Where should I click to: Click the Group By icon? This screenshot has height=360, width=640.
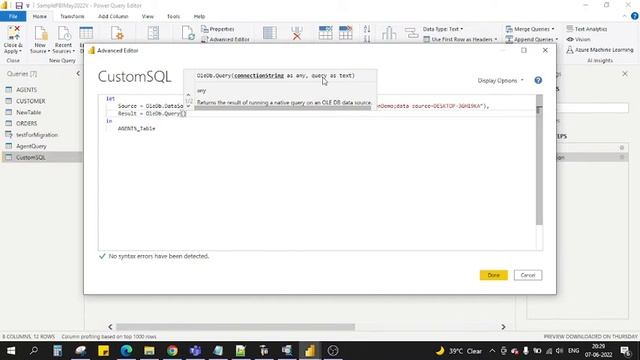click(411, 33)
